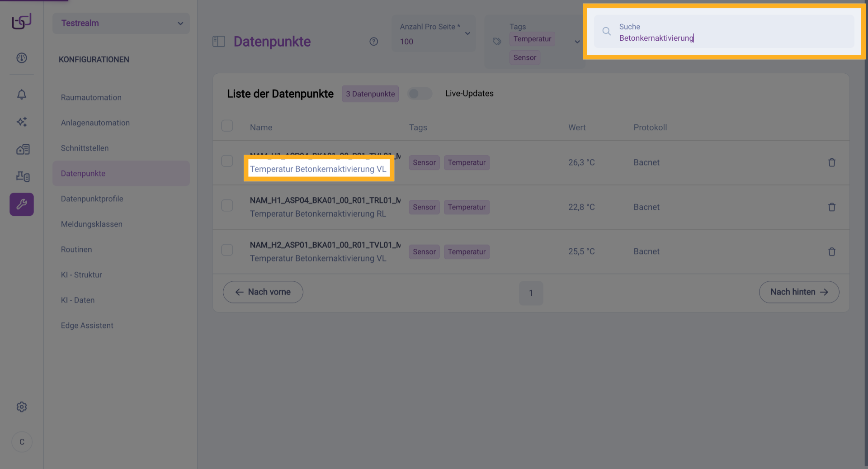The height and width of the screenshot is (469, 868).
Task: Check the select-all checkbox in table header
Action: click(227, 126)
